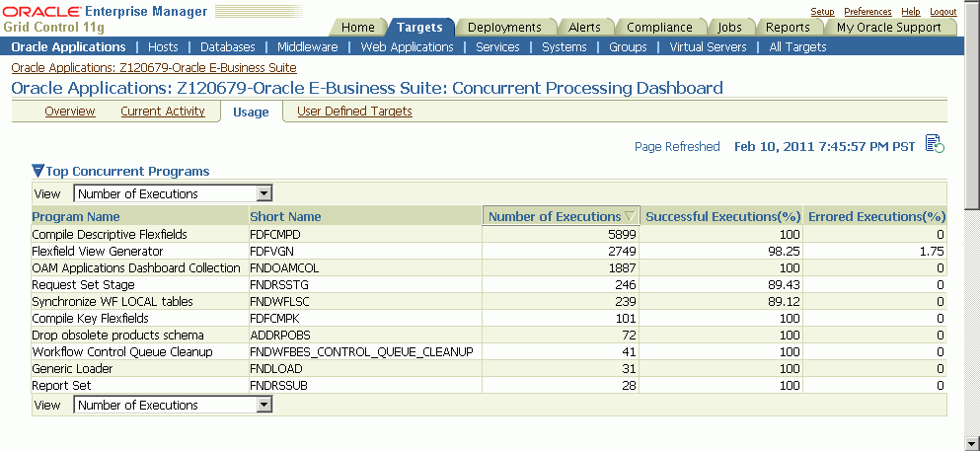
Task: Click the Flexfield View Generator program name
Action: tap(98, 251)
